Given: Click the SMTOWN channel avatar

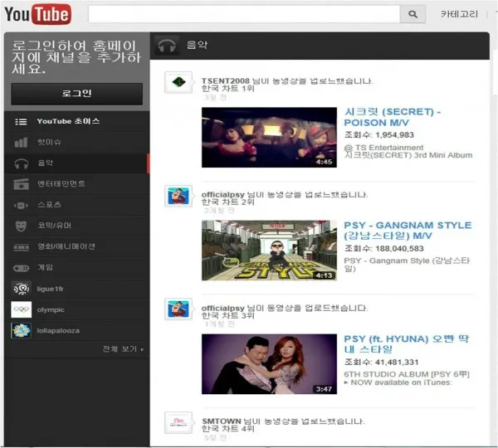Looking at the screenshot, I should [x=178, y=422].
